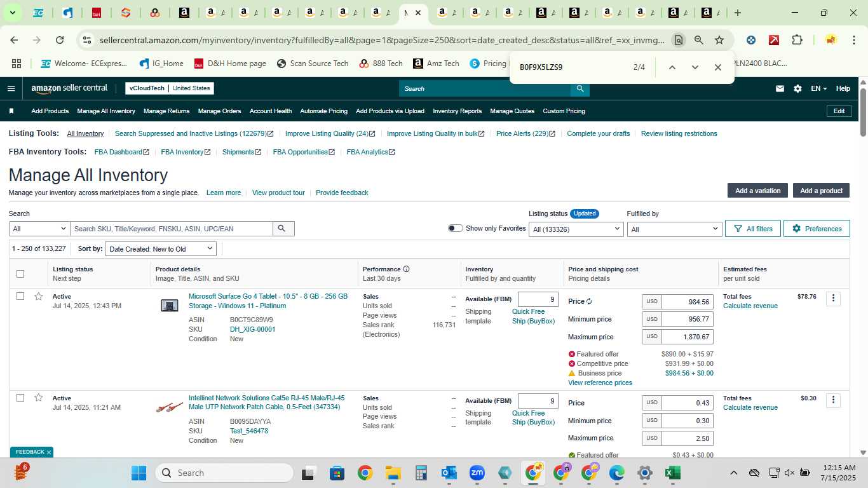Open Add Products via Upload menu item
This screenshot has height=488, width=868.
pos(390,111)
